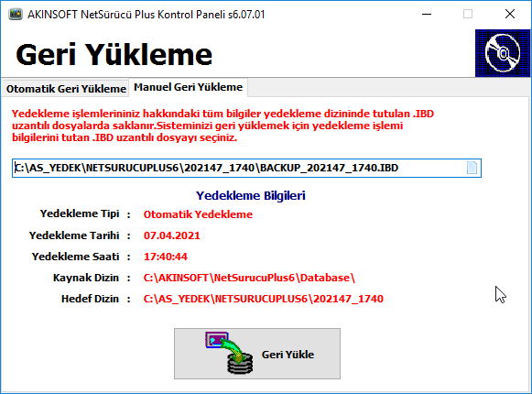Click the Kaynak Dizin label

pos(86,278)
